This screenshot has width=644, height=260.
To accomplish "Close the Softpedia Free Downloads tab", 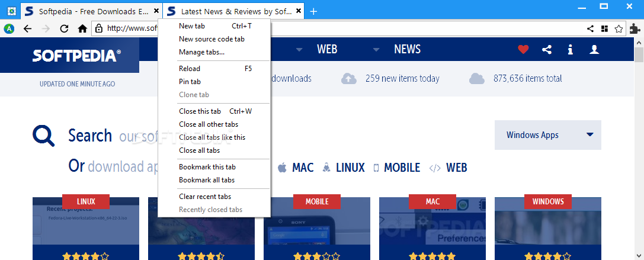I will coord(156,11).
